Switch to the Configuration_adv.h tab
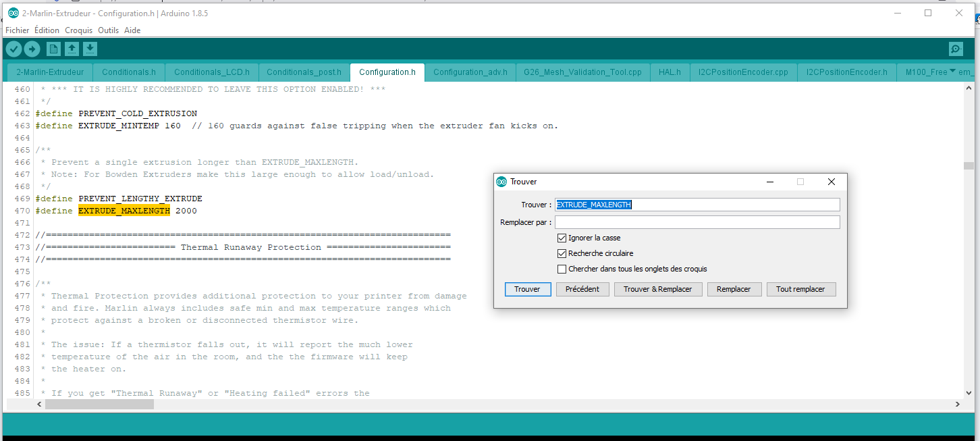The height and width of the screenshot is (441, 980). [x=471, y=72]
